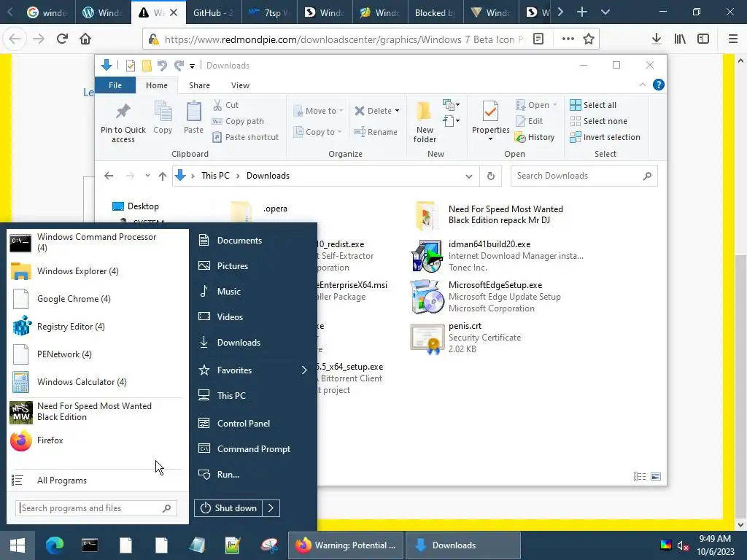Click the muted volume tray icon

click(x=683, y=545)
